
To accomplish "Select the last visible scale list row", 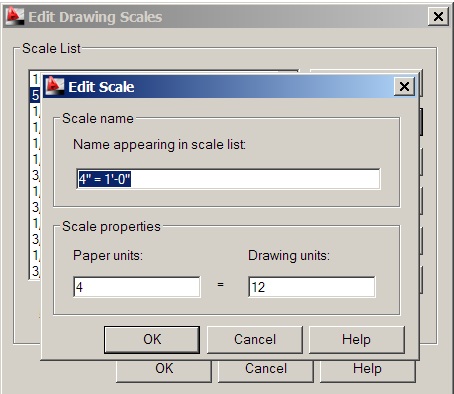I will click(x=35, y=271).
